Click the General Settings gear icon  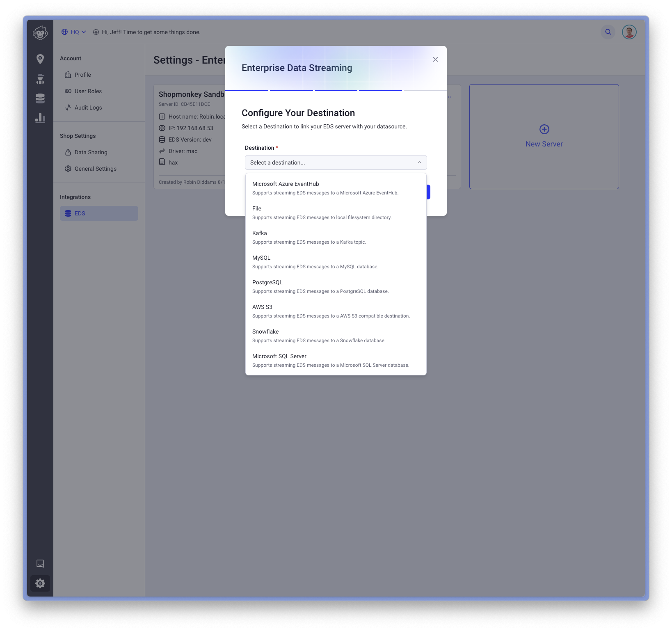tap(68, 169)
